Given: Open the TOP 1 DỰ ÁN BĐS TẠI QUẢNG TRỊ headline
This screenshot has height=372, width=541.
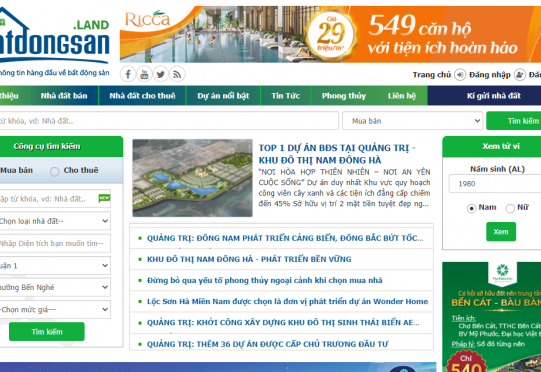Looking at the screenshot, I should coord(337,154).
